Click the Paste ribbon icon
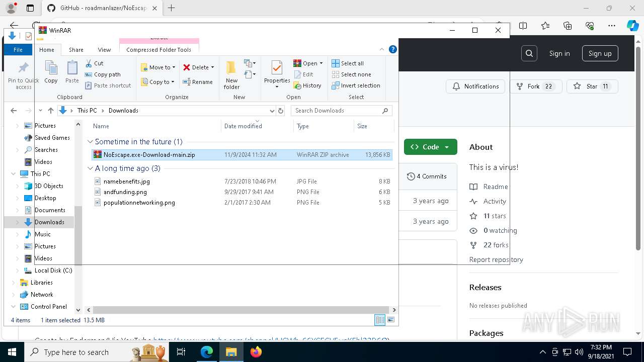Image resolution: width=644 pixels, height=362 pixels. pyautogui.click(x=72, y=72)
